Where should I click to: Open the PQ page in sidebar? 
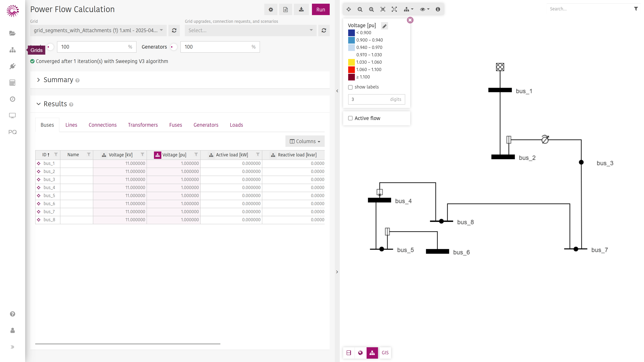(x=13, y=132)
